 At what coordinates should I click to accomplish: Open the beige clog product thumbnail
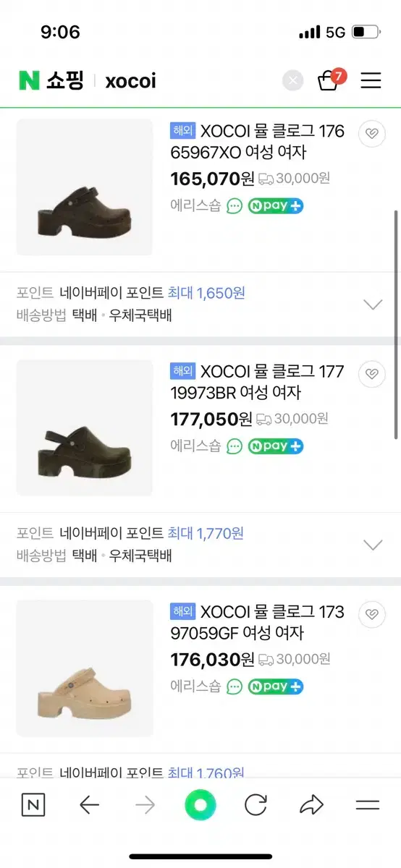coord(85,668)
